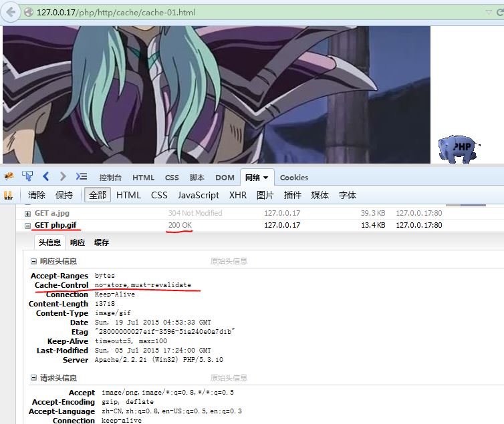504x424 pixels.
Task: Switch to the 脚本 panel tab
Action: pos(197,178)
